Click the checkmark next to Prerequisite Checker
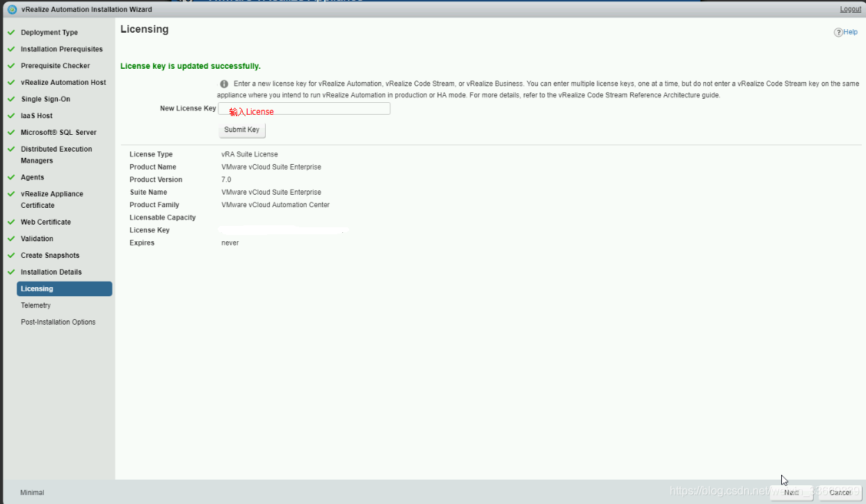Image resolution: width=866 pixels, height=504 pixels. (11, 66)
